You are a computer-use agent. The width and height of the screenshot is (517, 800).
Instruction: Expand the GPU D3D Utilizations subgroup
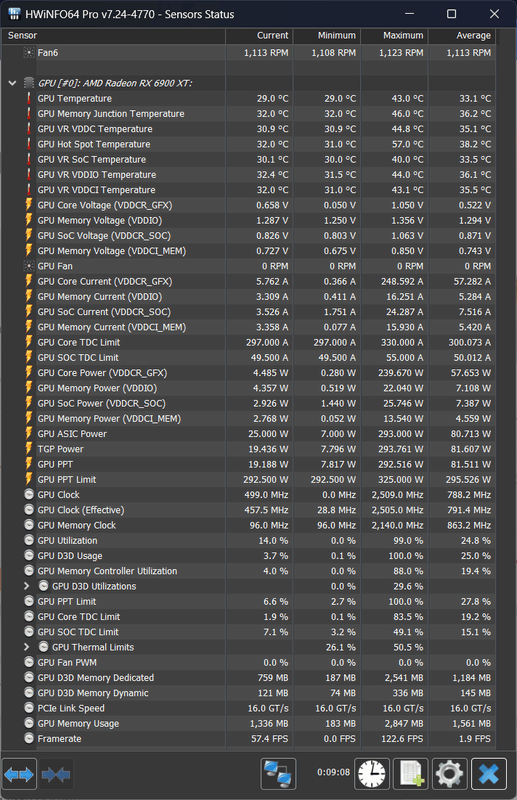(27, 586)
